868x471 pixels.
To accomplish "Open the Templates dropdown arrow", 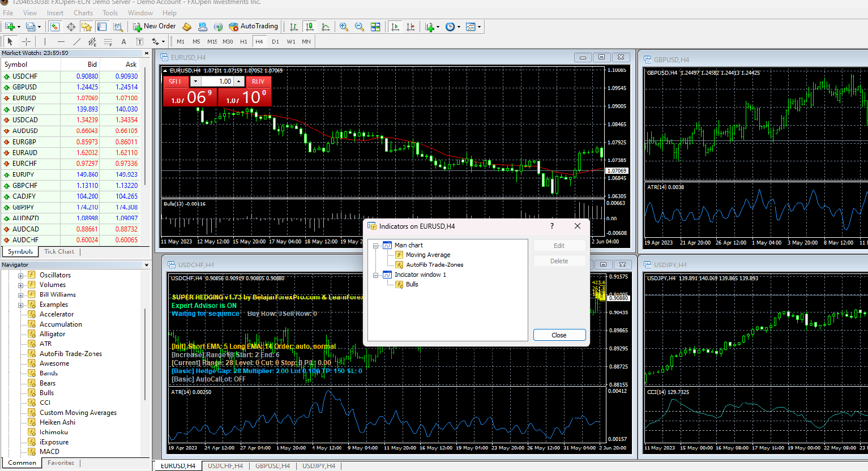I will click(479, 27).
